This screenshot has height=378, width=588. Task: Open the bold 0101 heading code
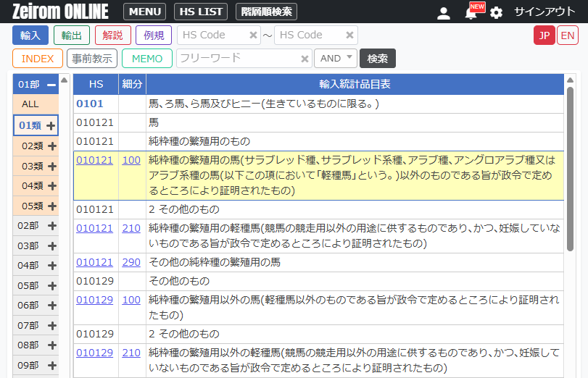pyautogui.click(x=90, y=104)
